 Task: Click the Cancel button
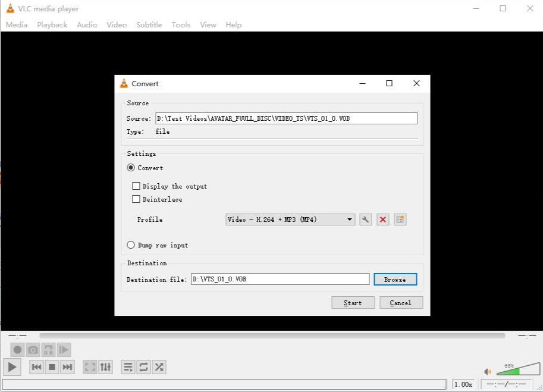click(x=401, y=303)
